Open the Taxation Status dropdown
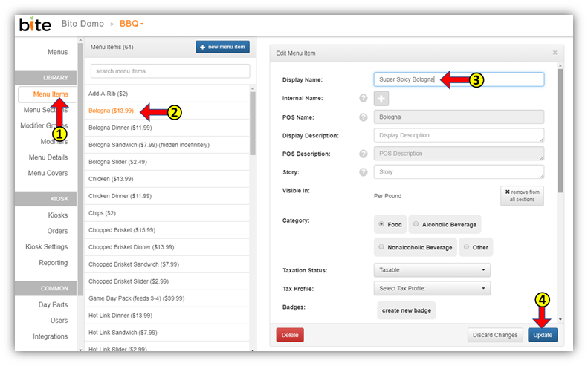The height and width of the screenshot is (366, 588). point(432,270)
